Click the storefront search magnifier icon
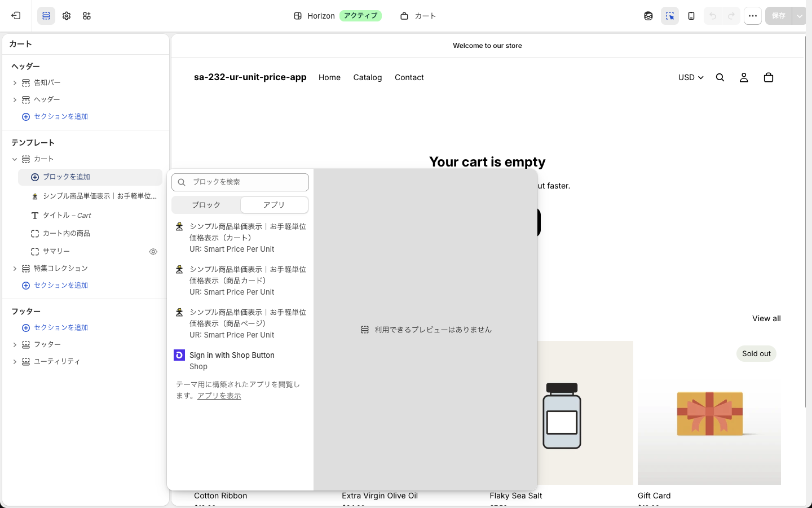The width and height of the screenshot is (812, 508). coord(720,78)
